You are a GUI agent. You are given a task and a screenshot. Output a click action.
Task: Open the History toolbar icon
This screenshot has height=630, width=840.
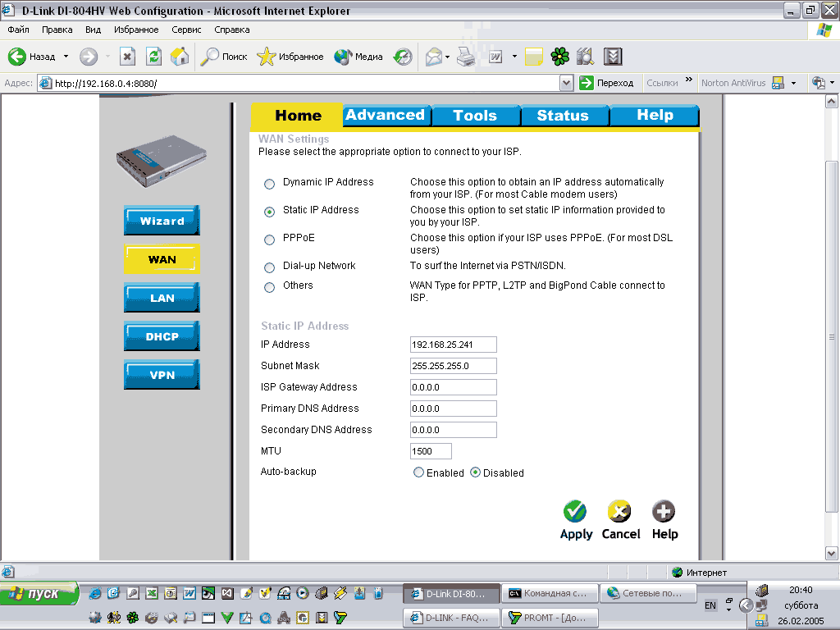pos(402,57)
